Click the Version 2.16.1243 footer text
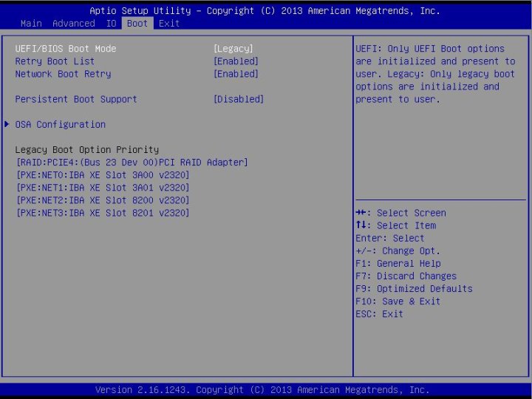The height and width of the screenshot is (399, 532). (262, 389)
